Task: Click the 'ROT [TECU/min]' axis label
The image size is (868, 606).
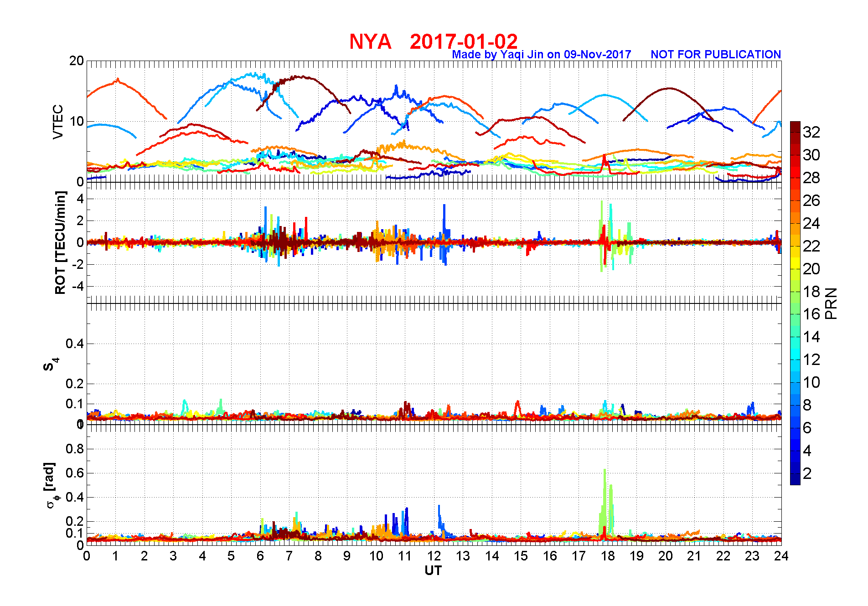Action: coord(60,242)
